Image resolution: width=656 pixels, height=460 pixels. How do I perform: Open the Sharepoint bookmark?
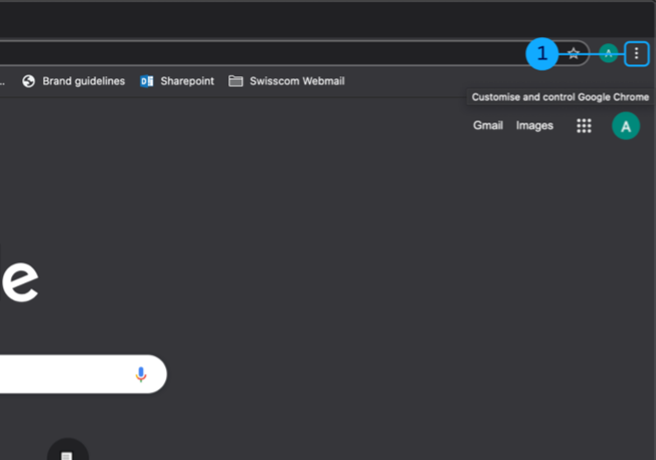187,81
